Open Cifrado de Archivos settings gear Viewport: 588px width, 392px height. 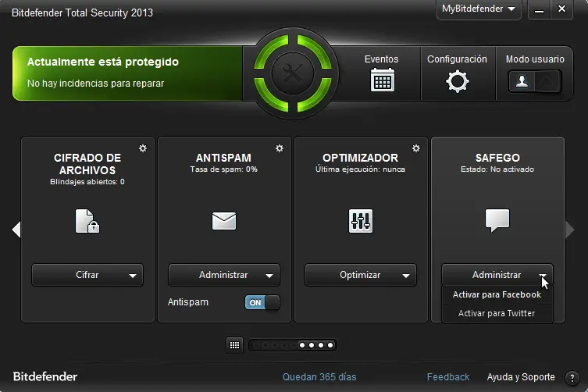tap(143, 148)
